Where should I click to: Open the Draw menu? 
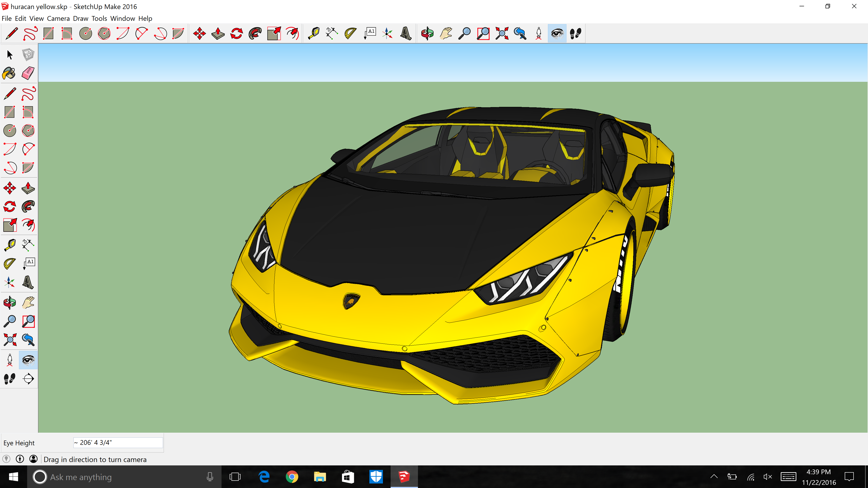[80, 19]
